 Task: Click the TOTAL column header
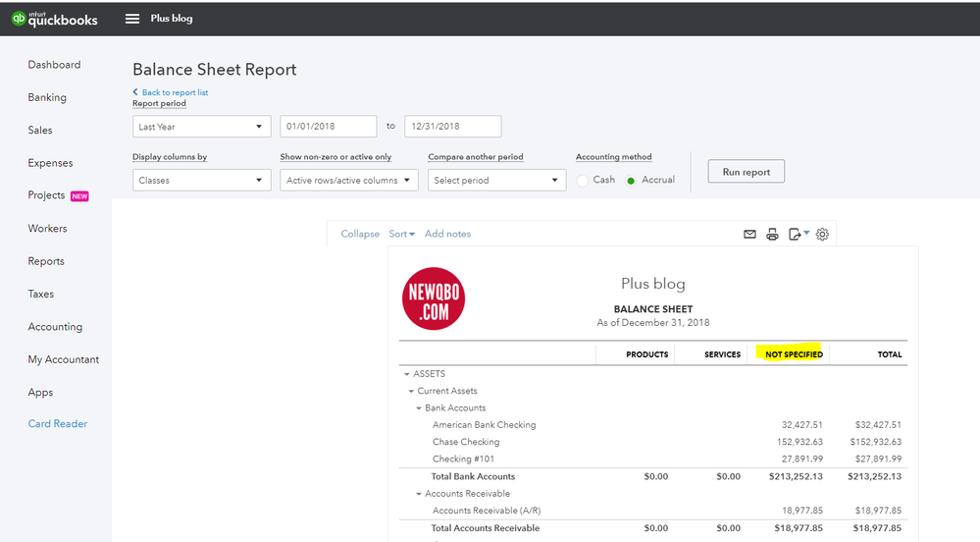pos(890,354)
